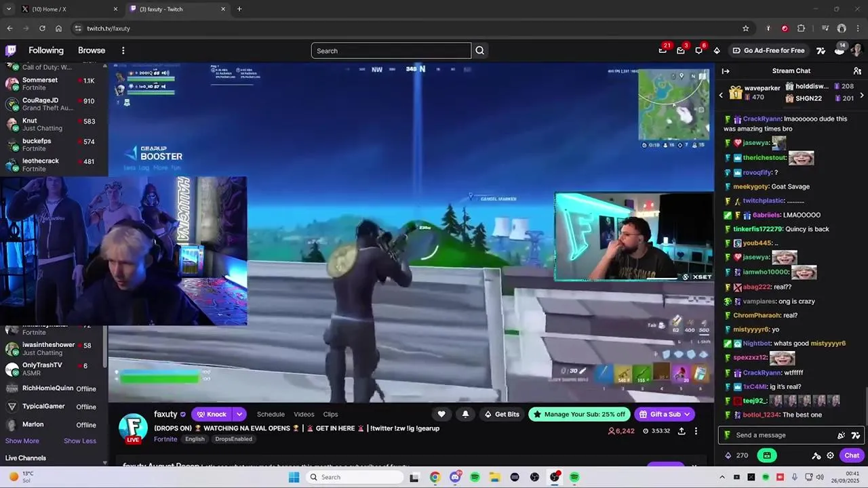Open the Chrome tab search dropdown
Image resolution: width=868 pixels, height=488 pixels.
click(9, 9)
